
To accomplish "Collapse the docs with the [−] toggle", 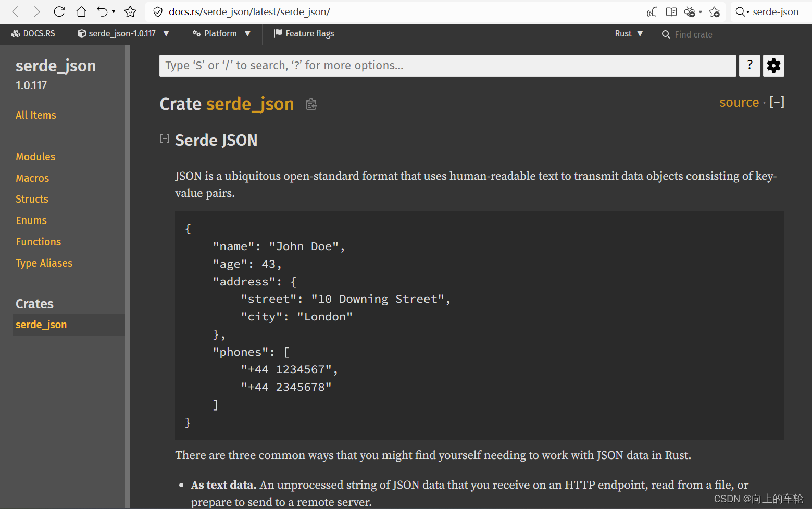I will point(777,102).
